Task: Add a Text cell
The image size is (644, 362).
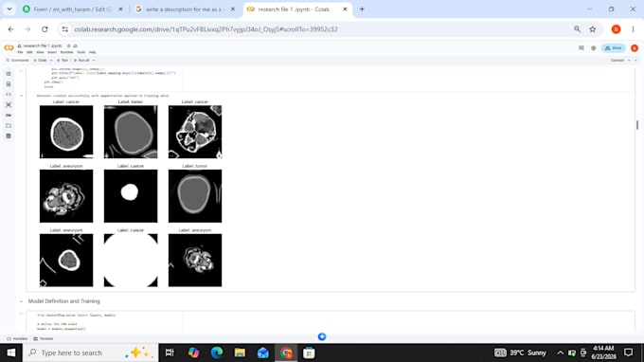Action: coord(63,61)
